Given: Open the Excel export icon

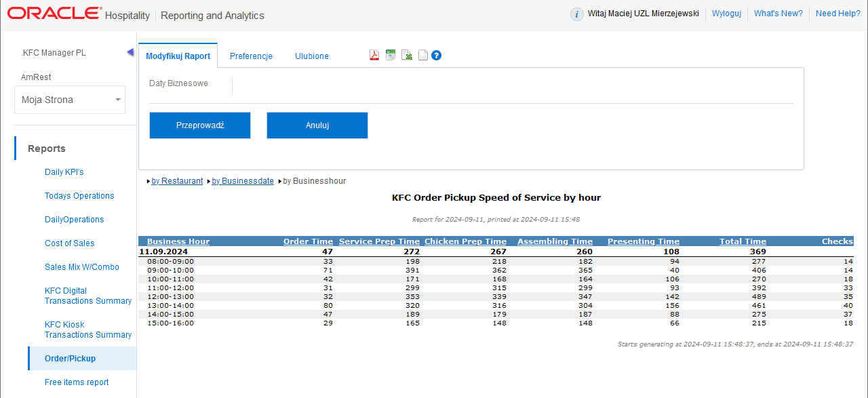Looking at the screenshot, I should click(390, 55).
